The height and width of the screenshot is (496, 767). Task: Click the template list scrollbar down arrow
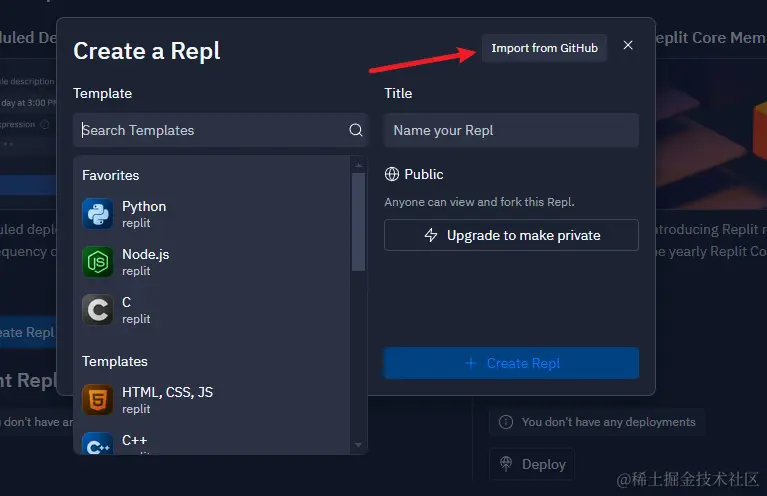pyautogui.click(x=359, y=445)
